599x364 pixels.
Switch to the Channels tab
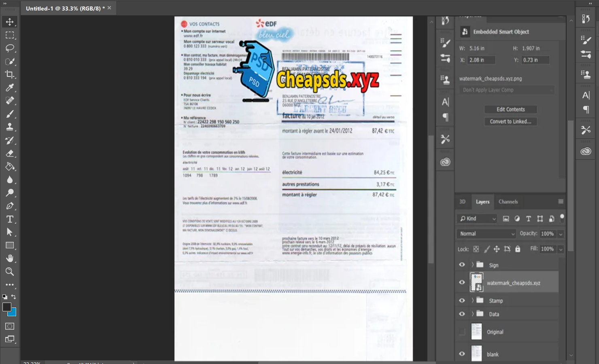[508, 202]
